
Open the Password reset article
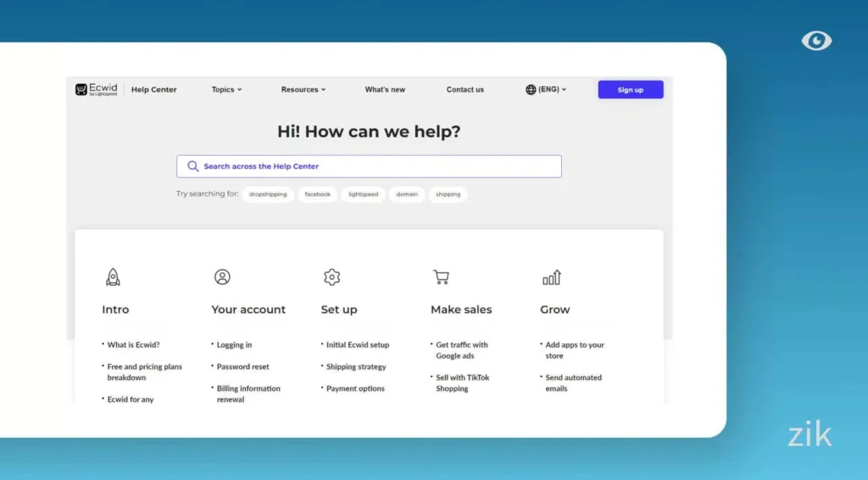click(242, 367)
